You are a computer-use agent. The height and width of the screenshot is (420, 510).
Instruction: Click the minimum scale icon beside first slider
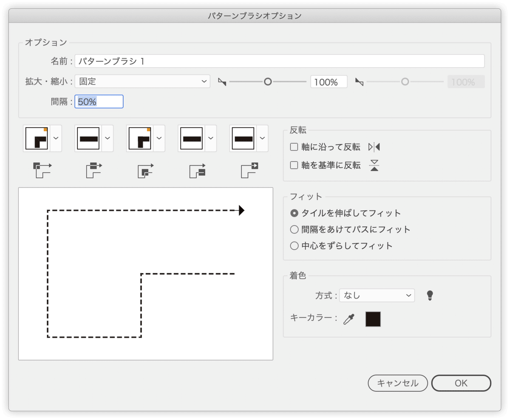[222, 82]
